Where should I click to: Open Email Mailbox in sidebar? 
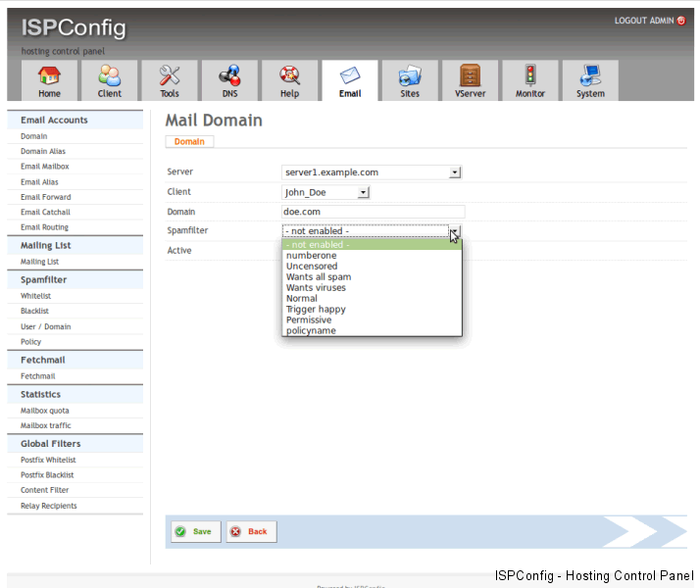(45, 167)
